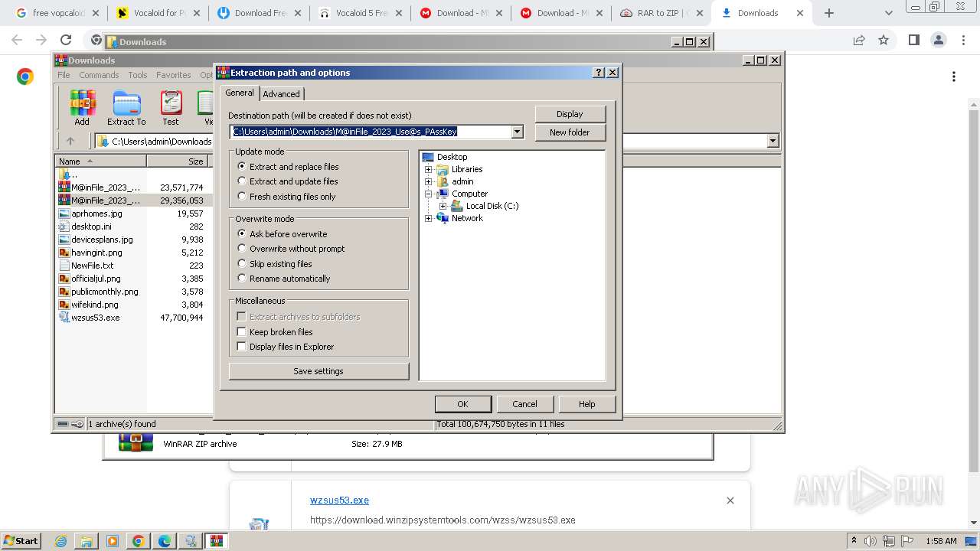Screen dimensions: 980x551
Task: Expand the Local Disk (C:) node
Action: [443, 206]
